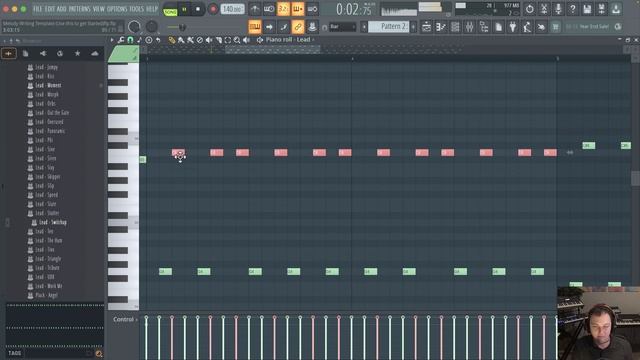Click the help question mark icon
Viewport: 640px width, 360px height.
click(x=572, y=9)
